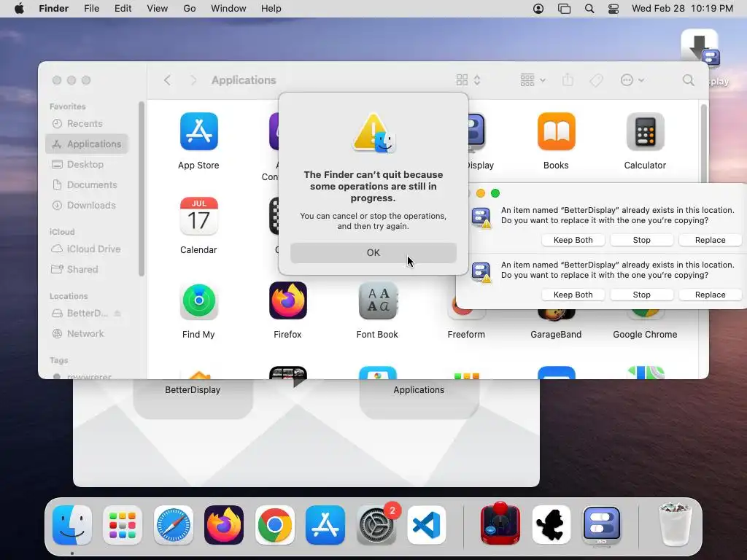
Task: Open the joystick app in the Dock
Action: [x=500, y=524]
